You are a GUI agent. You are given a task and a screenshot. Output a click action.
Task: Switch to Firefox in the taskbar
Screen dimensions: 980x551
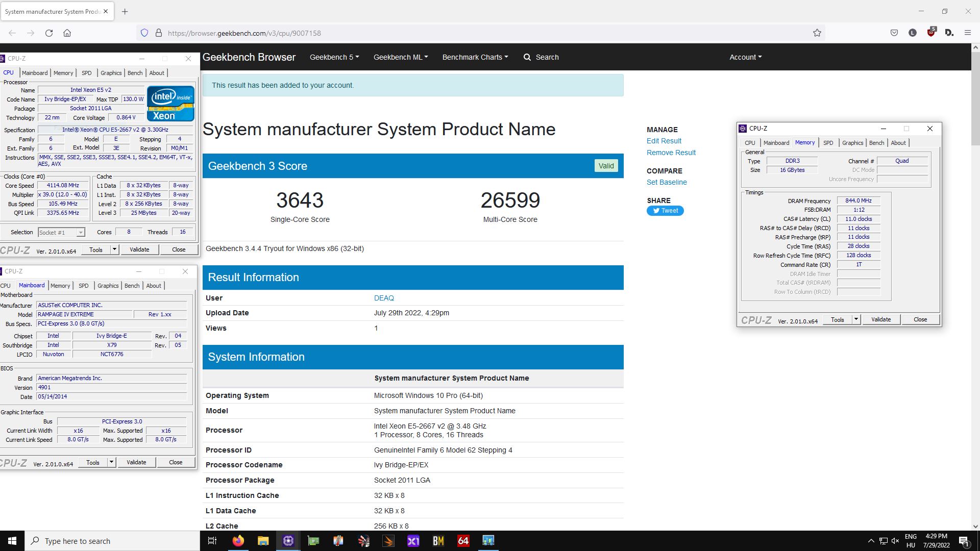point(238,541)
